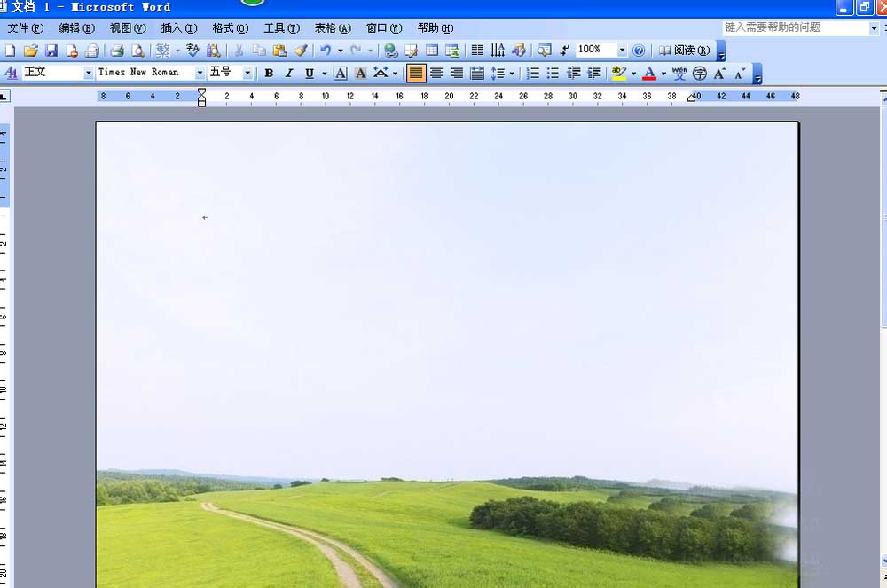887x588 pixels.
Task: Open the 格式 (Format) menu
Action: click(230, 28)
